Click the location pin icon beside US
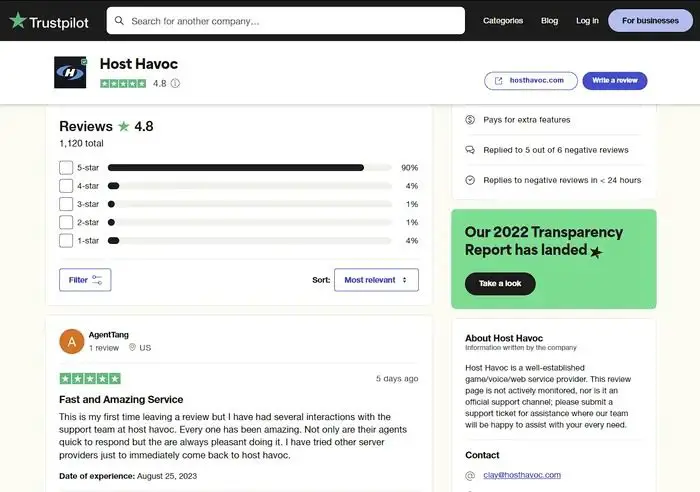The height and width of the screenshot is (492, 700). 132,347
